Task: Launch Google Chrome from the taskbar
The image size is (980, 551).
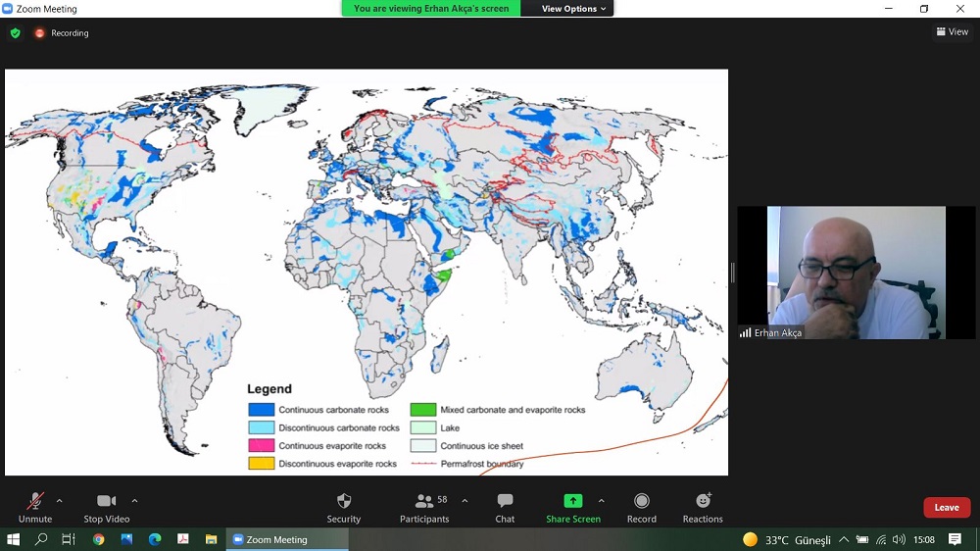Action: (x=98, y=539)
